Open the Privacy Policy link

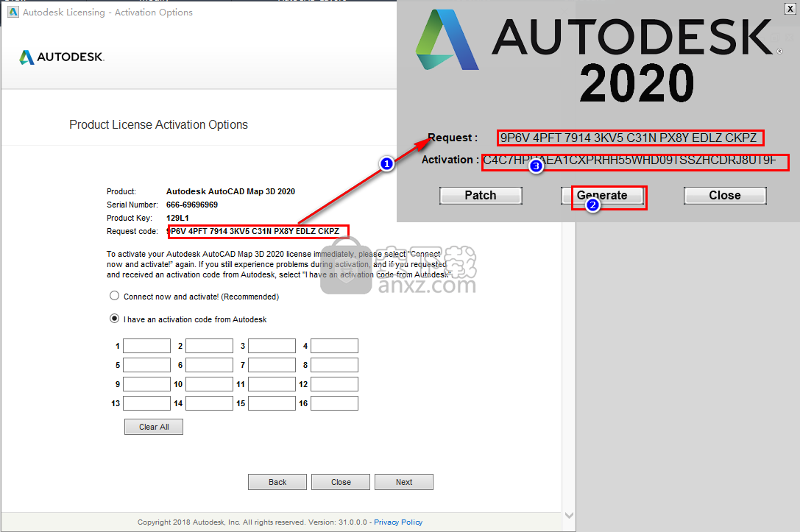pyautogui.click(x=398, y=522)
